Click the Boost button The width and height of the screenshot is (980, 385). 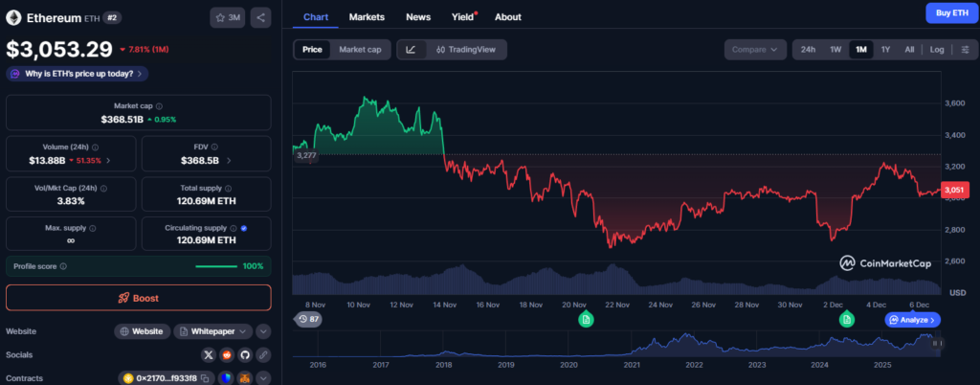[138, 298]
